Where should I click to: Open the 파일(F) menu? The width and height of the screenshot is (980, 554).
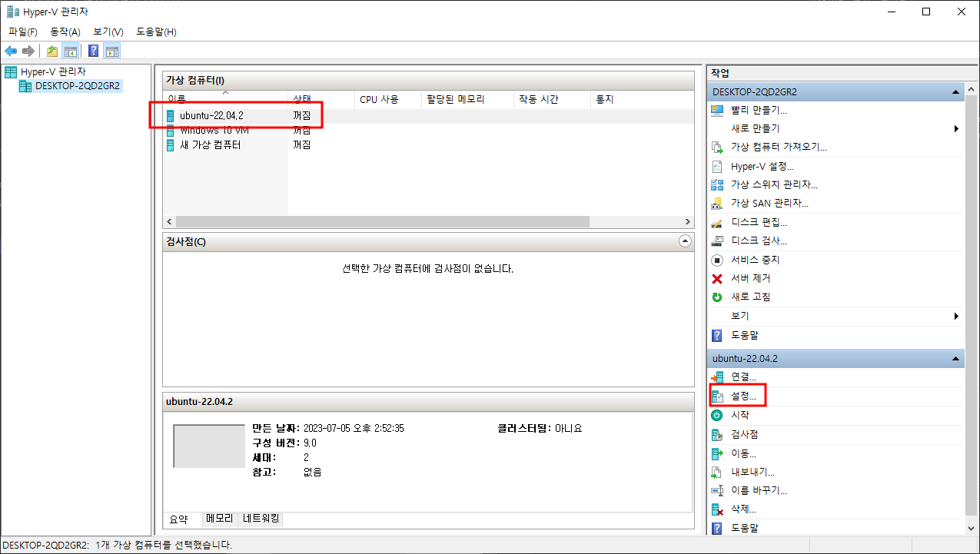pos(23,32)
